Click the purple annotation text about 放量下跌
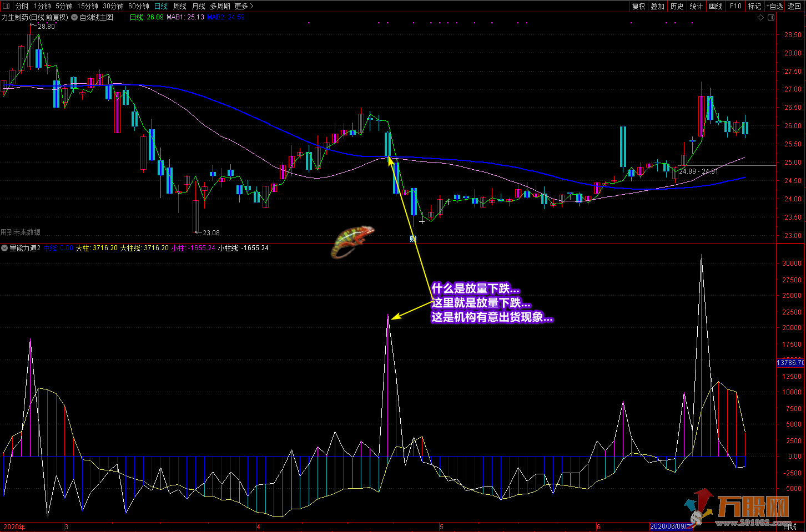Screen dimensions: 806x532 pos(491,303)
